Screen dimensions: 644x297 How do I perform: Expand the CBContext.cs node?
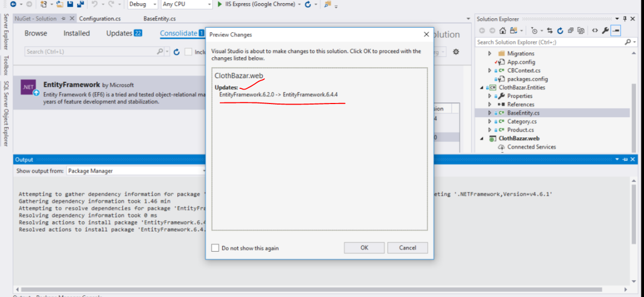490,70
